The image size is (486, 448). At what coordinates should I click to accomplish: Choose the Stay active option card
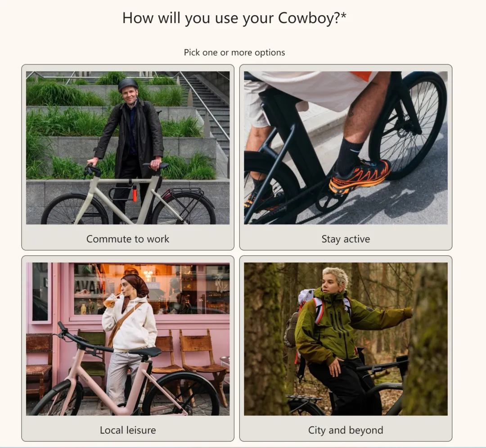tap(346, 157)
